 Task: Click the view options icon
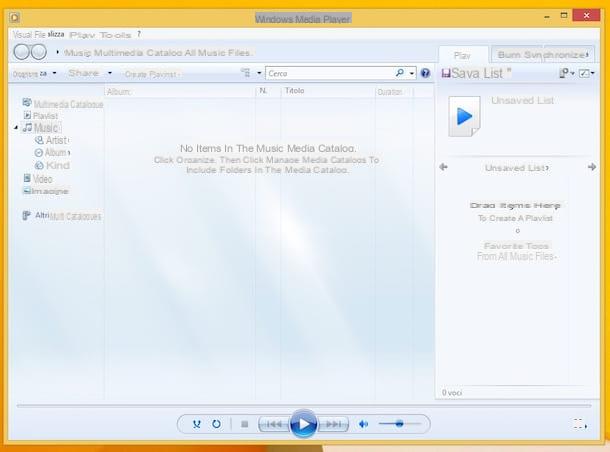[x=245, y=72]
